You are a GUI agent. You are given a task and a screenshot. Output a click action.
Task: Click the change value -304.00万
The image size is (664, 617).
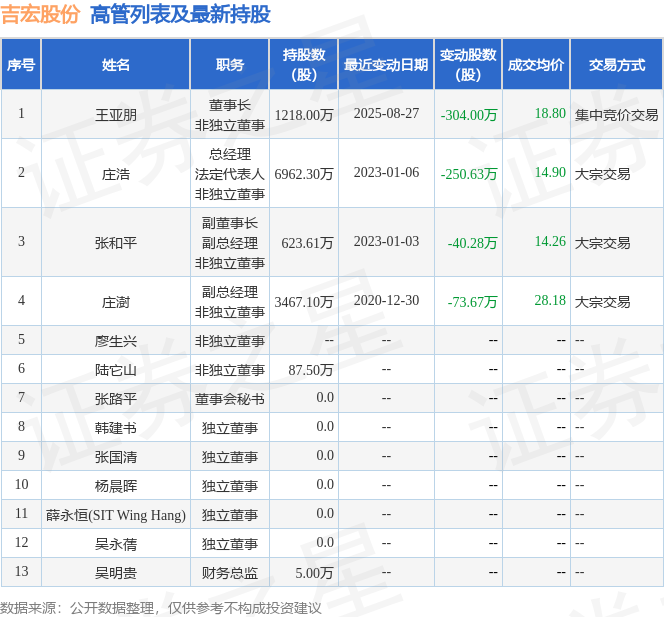[469, 115]
